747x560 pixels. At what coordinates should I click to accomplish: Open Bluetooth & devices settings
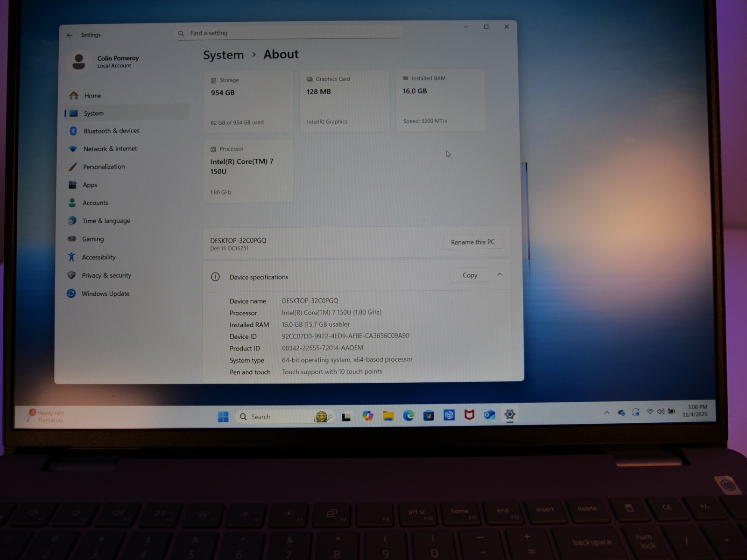126,131
